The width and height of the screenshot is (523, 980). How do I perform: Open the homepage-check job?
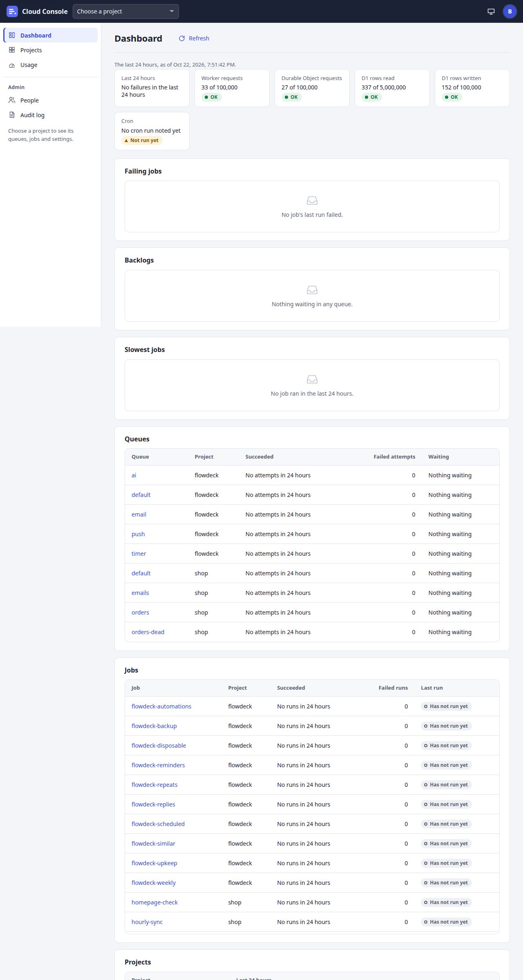coord(154,902)
